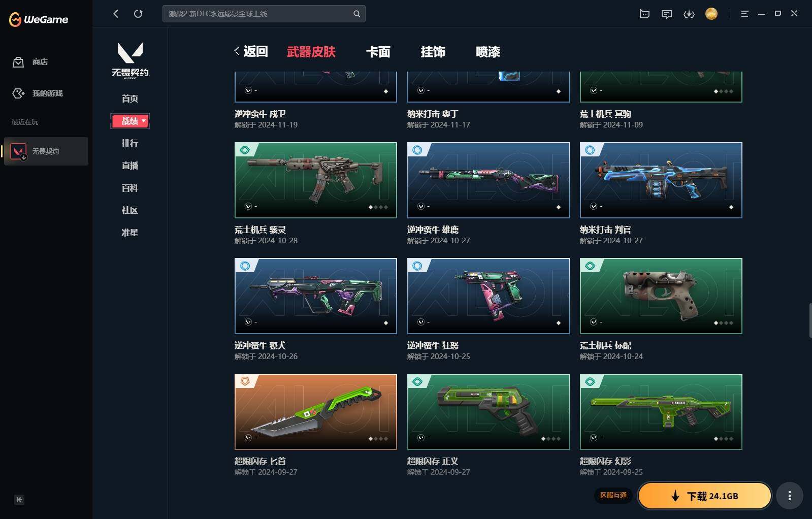Click the search input field

tap(259, 14)
